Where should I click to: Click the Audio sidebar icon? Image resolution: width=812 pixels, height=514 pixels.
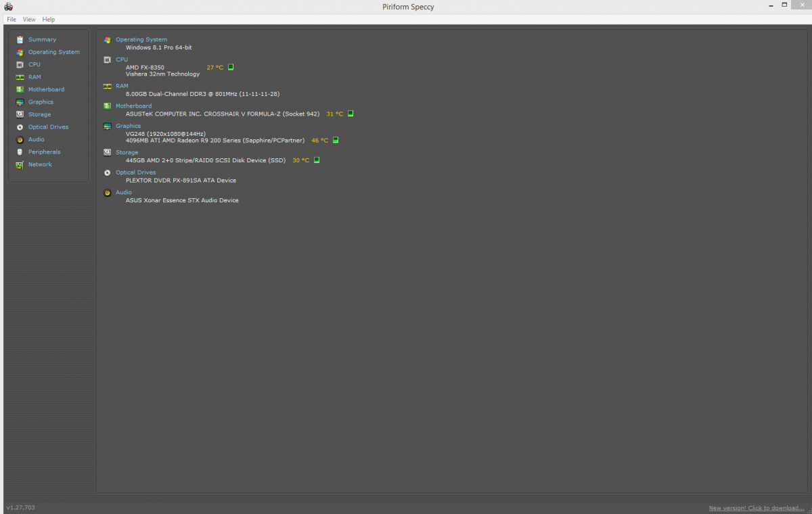point(20,139)
